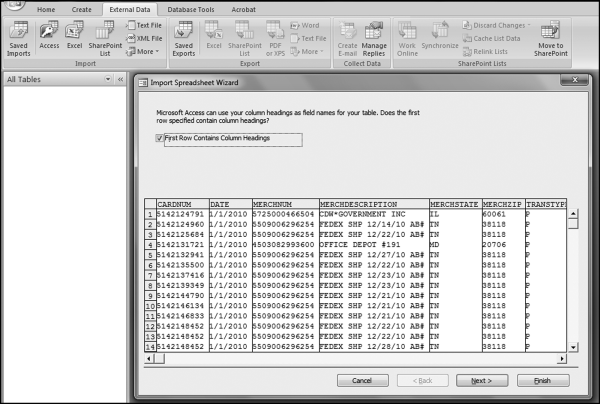Click the Cancel button
600x404 pixels.
coord(363,381)
